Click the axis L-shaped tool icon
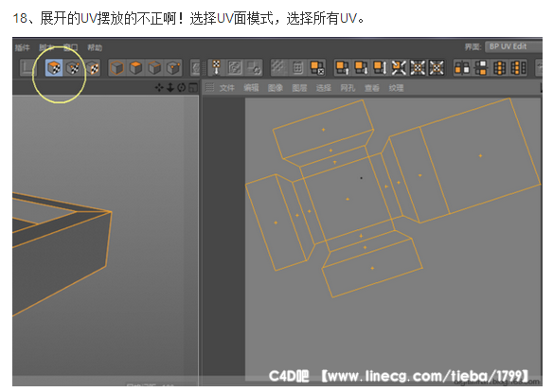Image resolution: width=553 pixels, height=392 pixels. coord(27,67)
